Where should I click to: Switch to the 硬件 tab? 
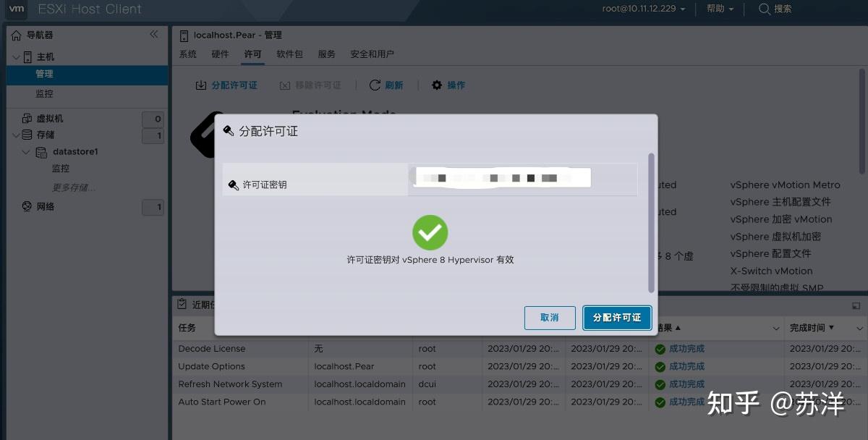click(x=220, y=54)
